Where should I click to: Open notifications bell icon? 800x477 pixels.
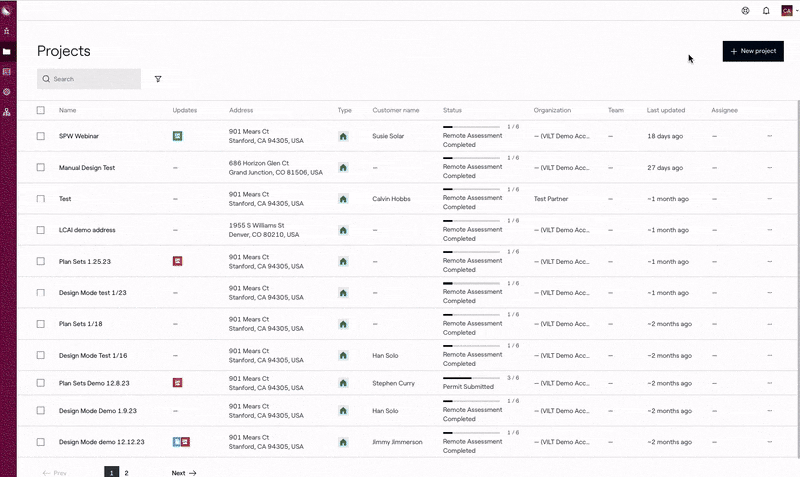click(x=766, y=11)
